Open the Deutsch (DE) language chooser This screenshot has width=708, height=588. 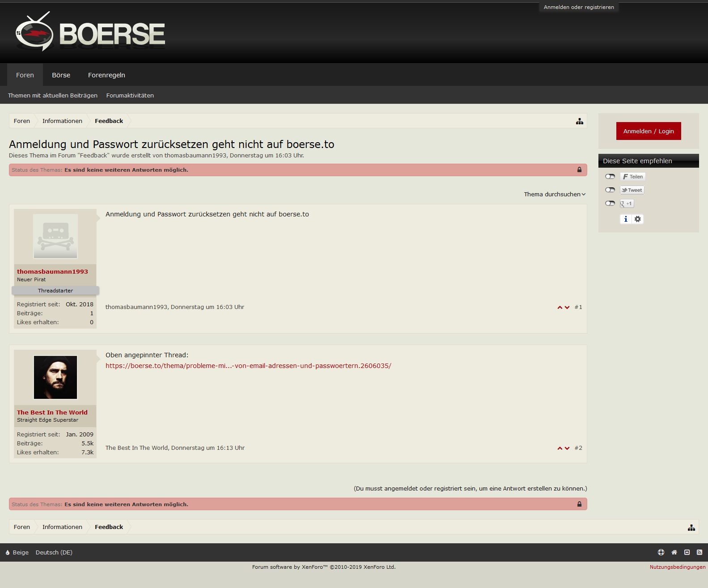click(54, 553)
